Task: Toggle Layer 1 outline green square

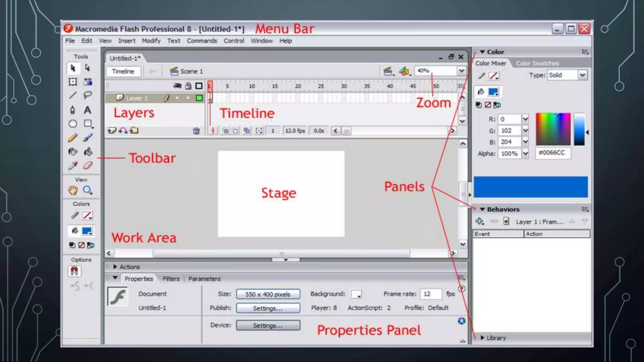Action: [x=199, y=98]
